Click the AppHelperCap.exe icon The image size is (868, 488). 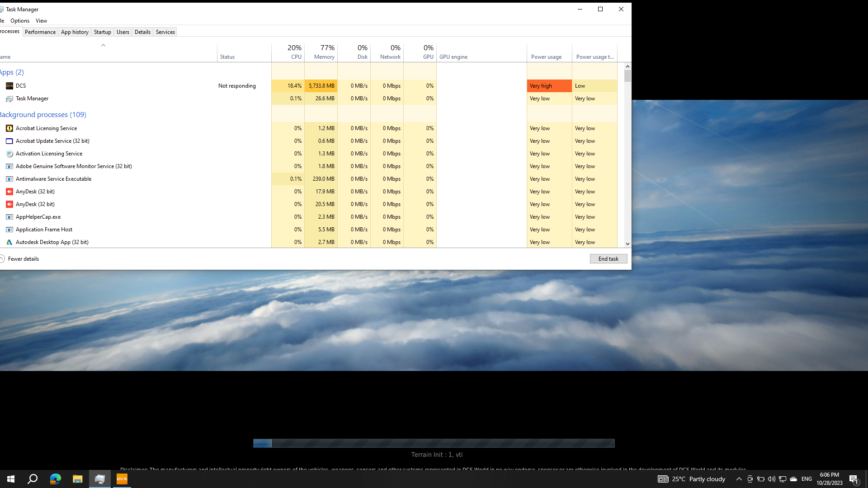(x=9, y=217)
